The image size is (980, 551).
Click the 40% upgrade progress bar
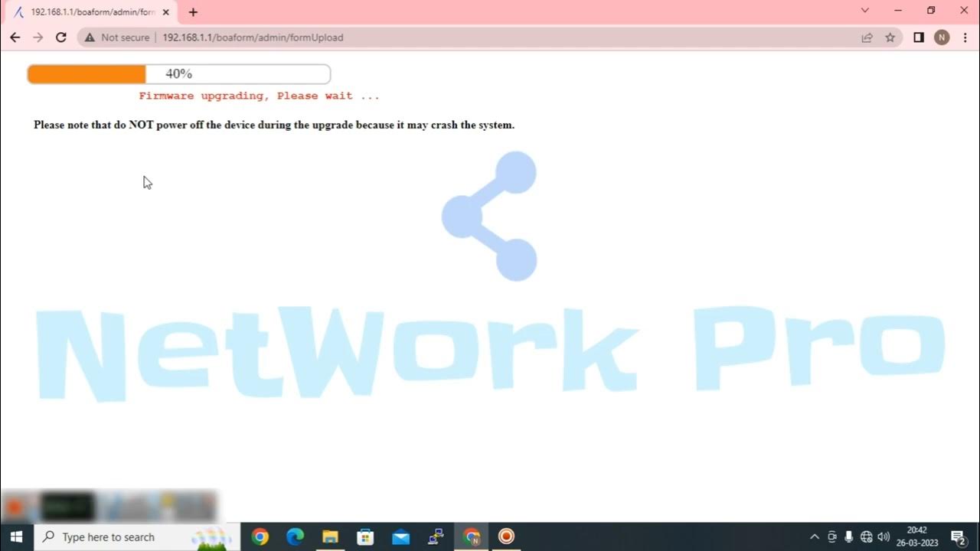(x=179, y=74)
